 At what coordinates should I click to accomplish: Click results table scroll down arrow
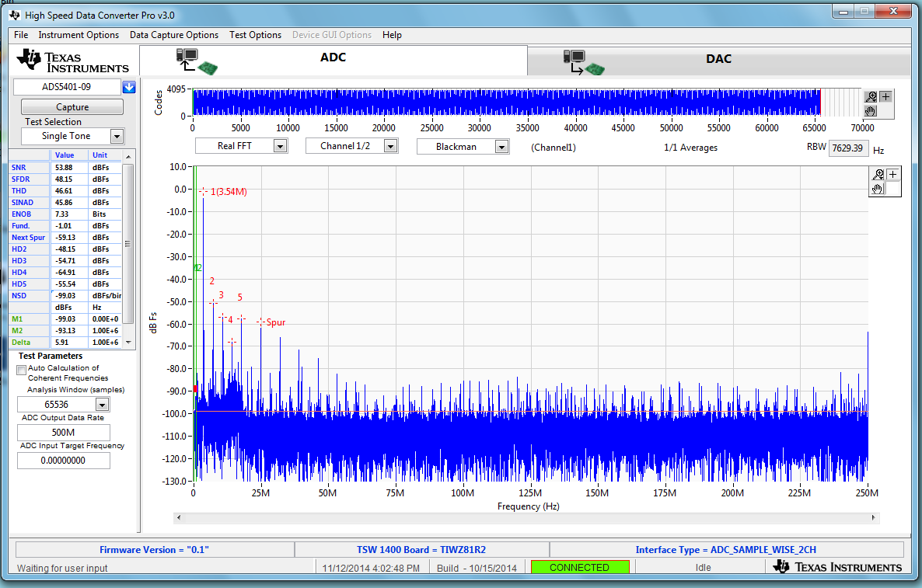click(x=128, y=342)
